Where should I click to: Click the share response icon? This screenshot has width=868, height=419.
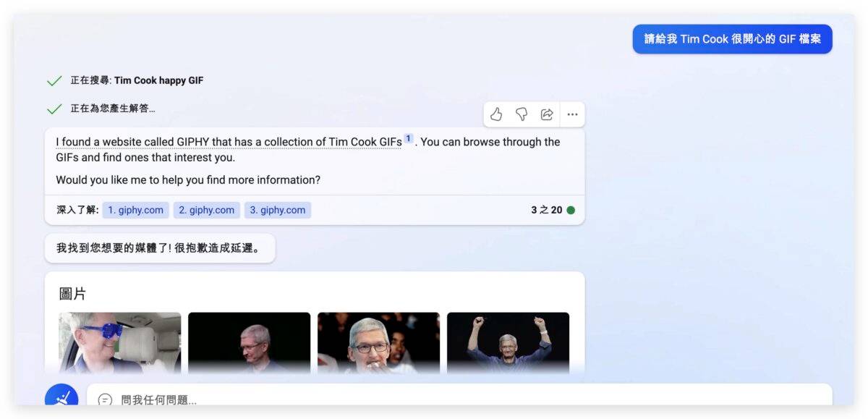pos(547,114)
